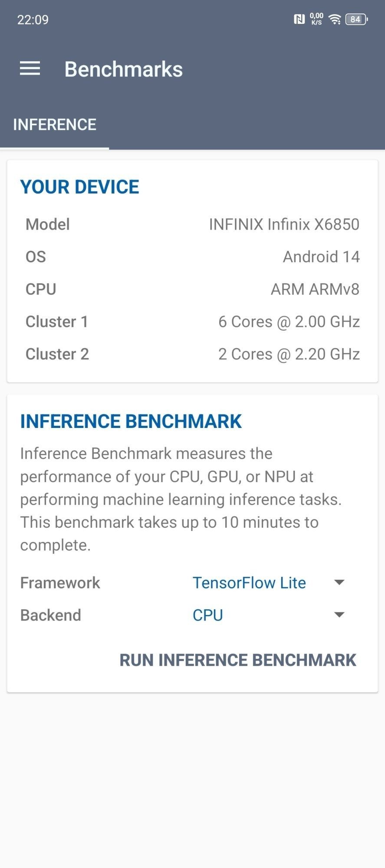Image resolution: width=385 pixels, height=868 pixels.
Task: Tap the network speed indicator
Action: 316,19
